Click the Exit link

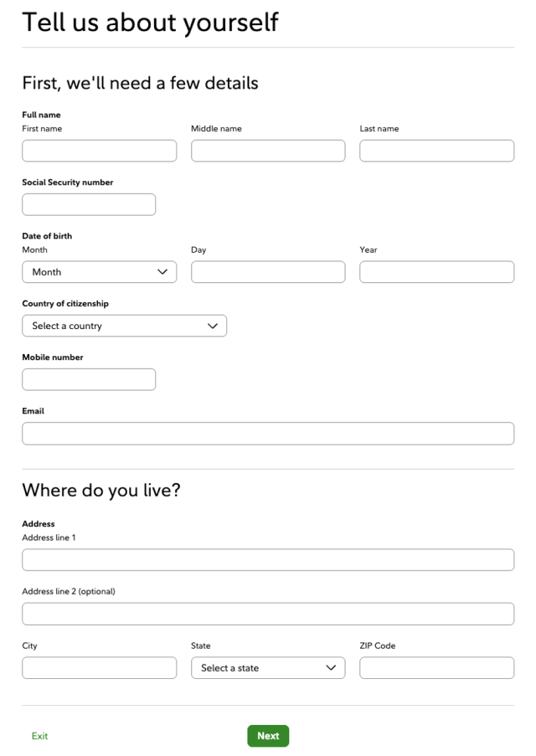tap(39, 736)
